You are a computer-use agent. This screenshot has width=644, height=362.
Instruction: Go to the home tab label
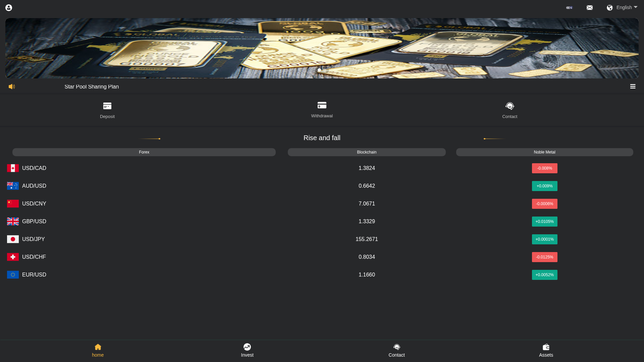(98, 355)
